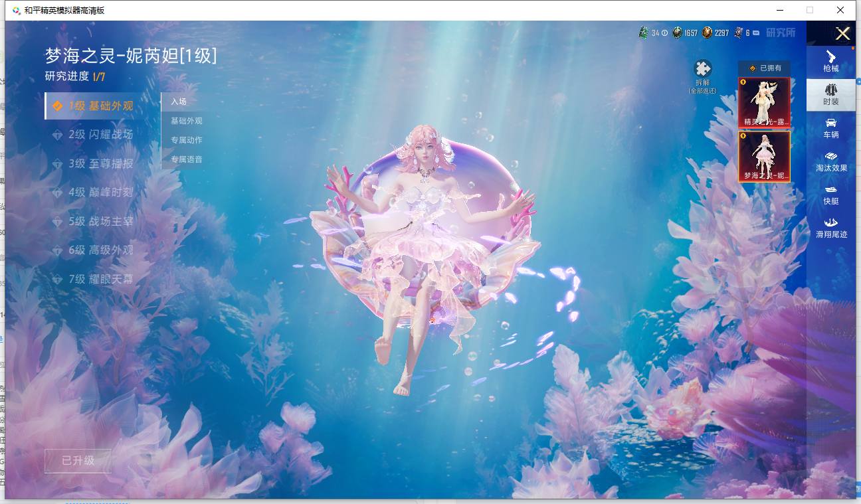
Task: Click the 研究所 label
Action: [x=781, y=33]
